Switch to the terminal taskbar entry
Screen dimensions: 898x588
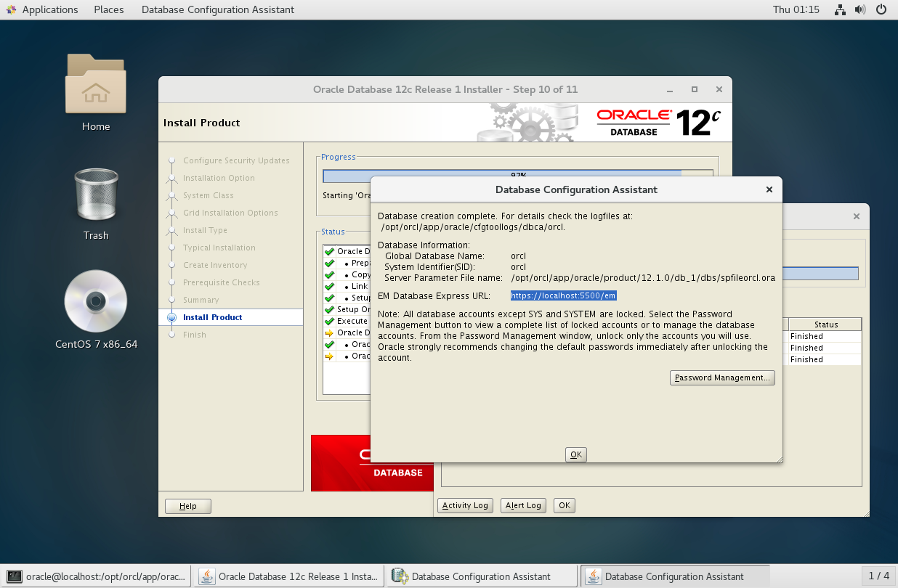tap(97, 576)
